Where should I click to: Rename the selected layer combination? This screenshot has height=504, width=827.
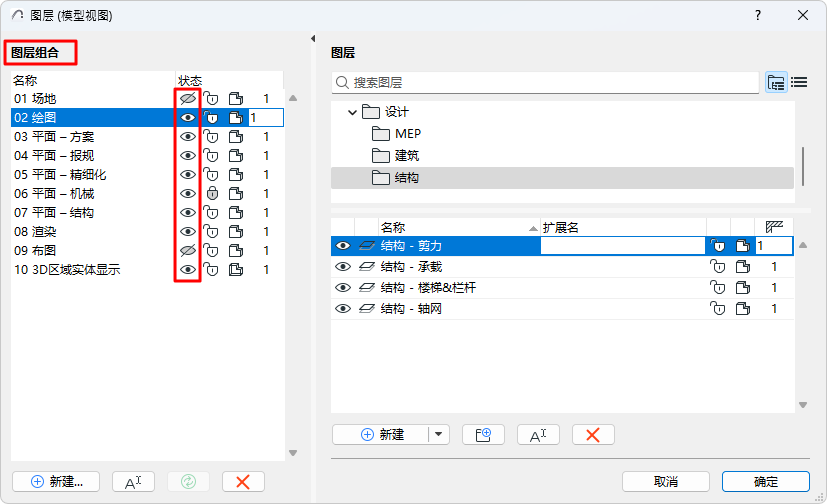[x=133, y=482]
